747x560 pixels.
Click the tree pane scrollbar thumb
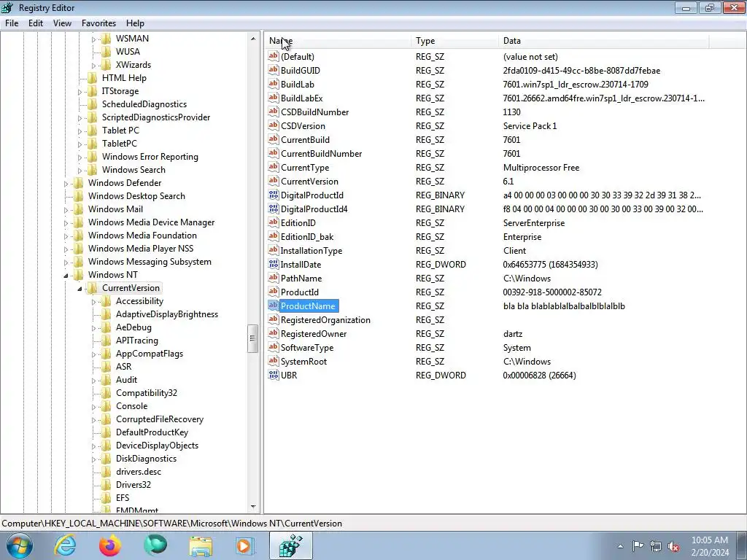tap(253, 338)
